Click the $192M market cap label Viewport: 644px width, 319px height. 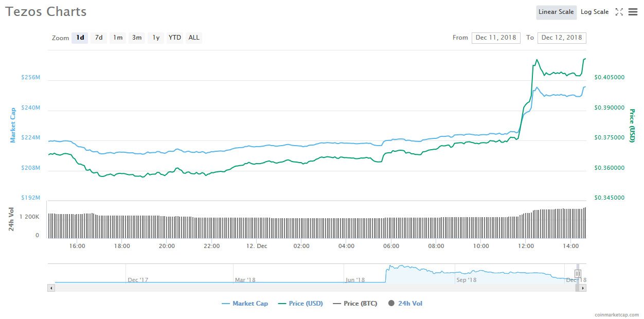pos(30,198)
